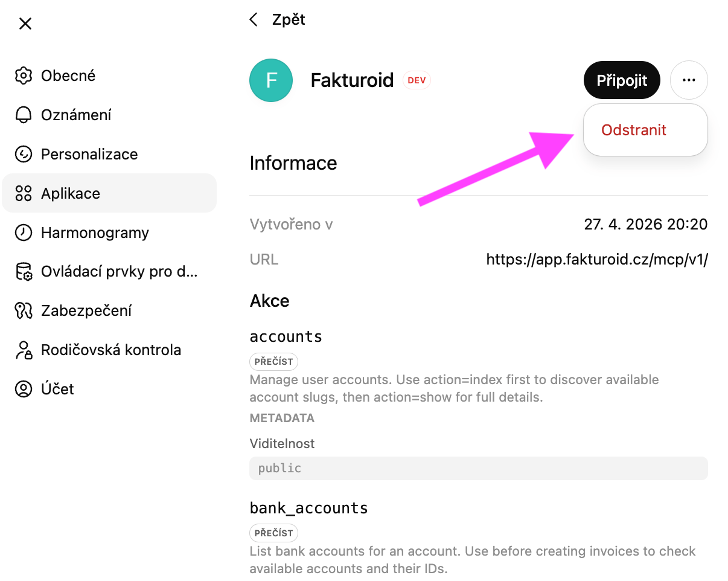Go back using the Zpět link
728x581 pixels.
(x=278, y=20)
